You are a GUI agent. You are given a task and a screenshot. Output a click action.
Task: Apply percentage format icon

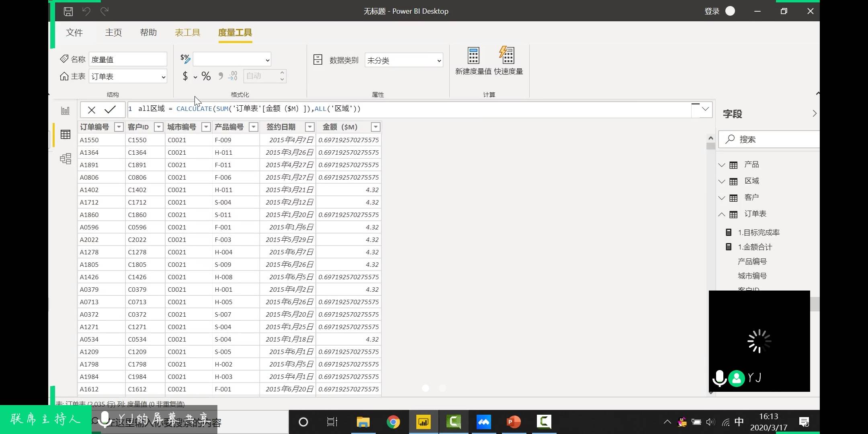[x=206, y=76]
